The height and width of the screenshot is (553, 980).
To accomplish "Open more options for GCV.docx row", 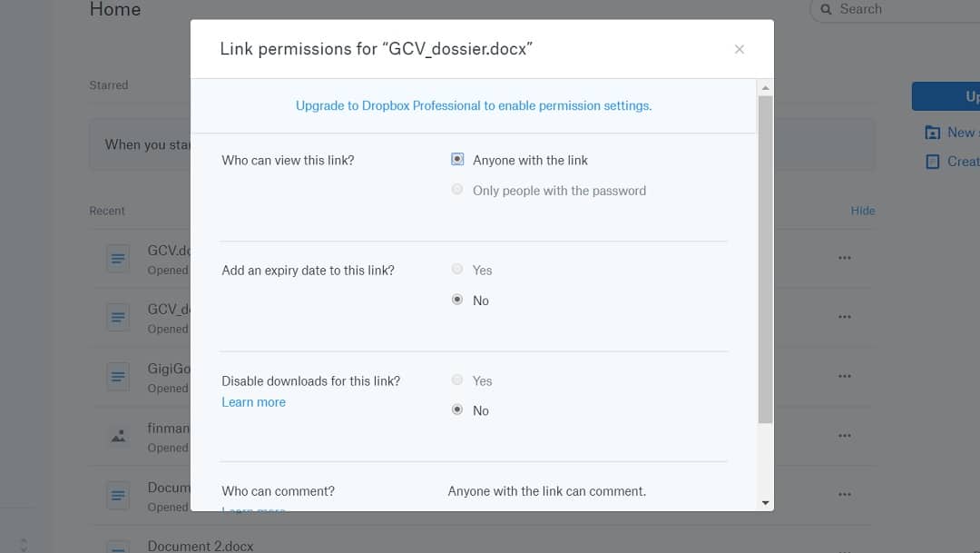I will (x=845, y=258).
